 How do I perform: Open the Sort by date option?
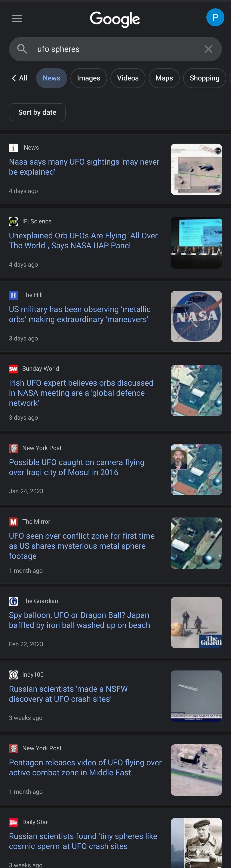(x=37, y=112)
